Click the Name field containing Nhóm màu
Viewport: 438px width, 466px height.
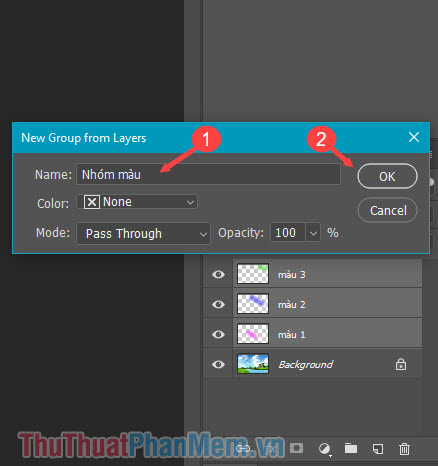pyautogui.click(x=208, y=174)
